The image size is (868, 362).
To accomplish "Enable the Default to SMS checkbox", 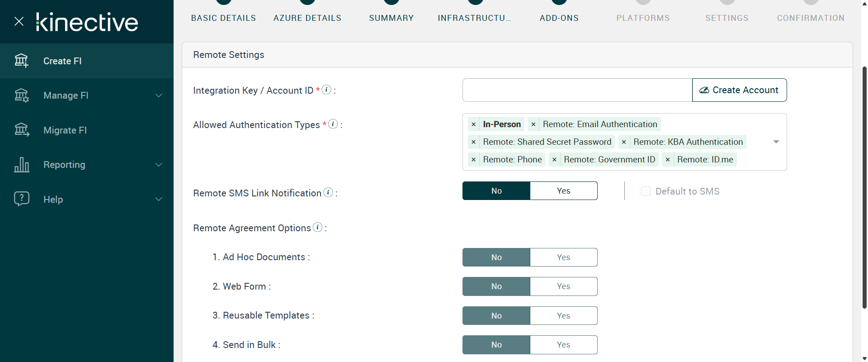I will tap(646, 191).
